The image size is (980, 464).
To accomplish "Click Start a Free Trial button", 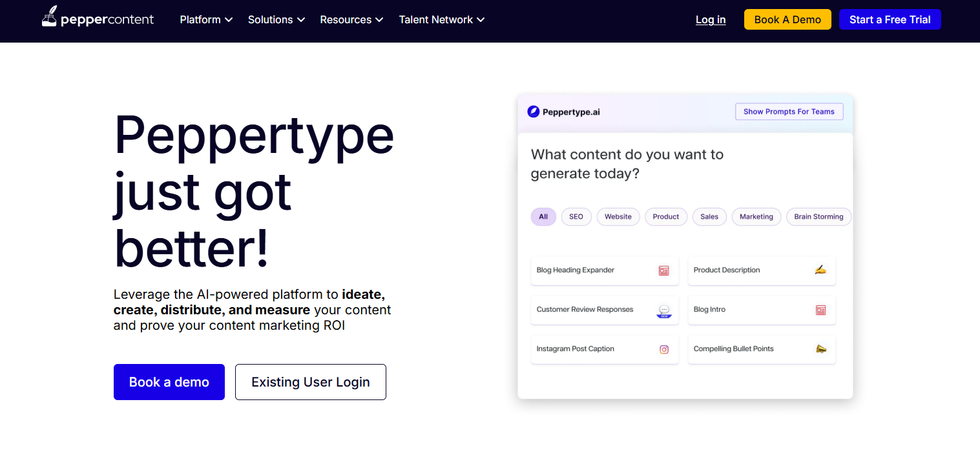I will (x=890, y=19).
